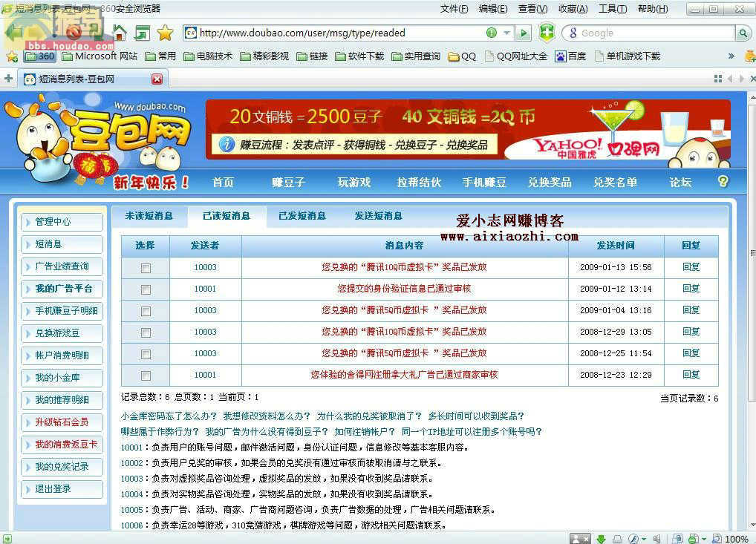Click the speaker icon in status bar
Viewport: 756px width, 544px height.
pos(656,539)
